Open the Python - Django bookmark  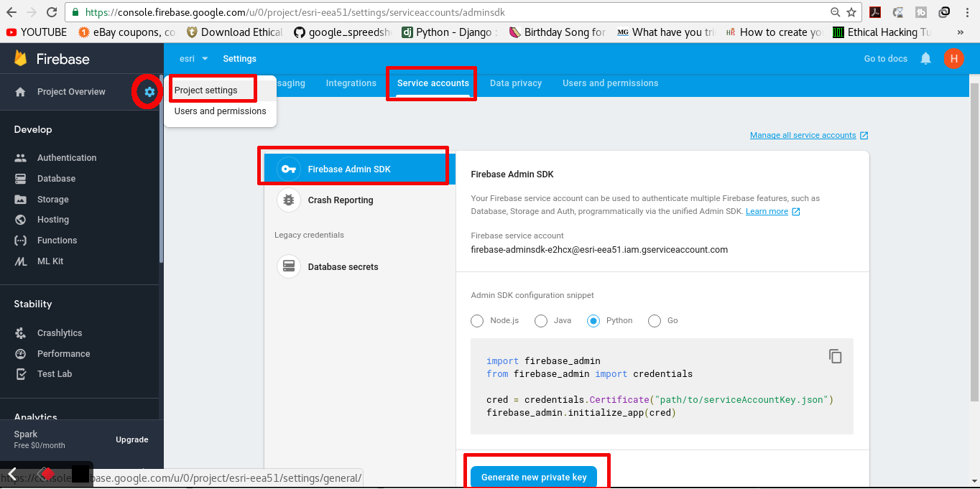(450, 32)
